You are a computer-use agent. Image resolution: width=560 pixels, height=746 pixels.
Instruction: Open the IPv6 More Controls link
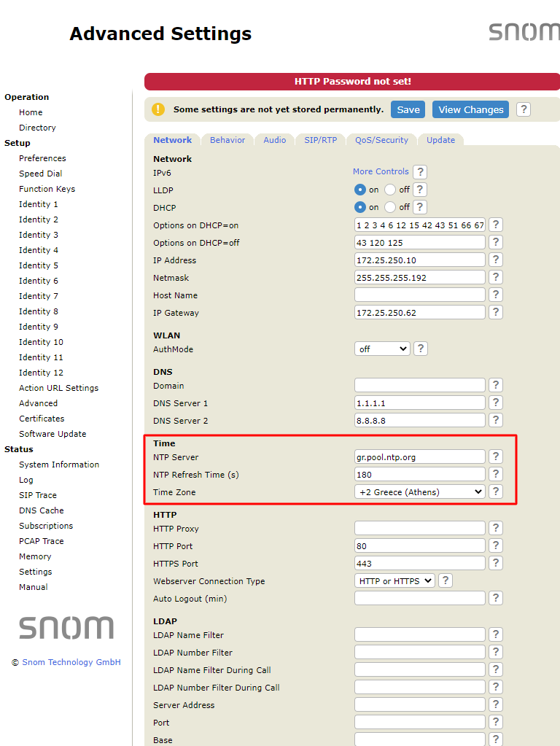(x=381, y=171)
